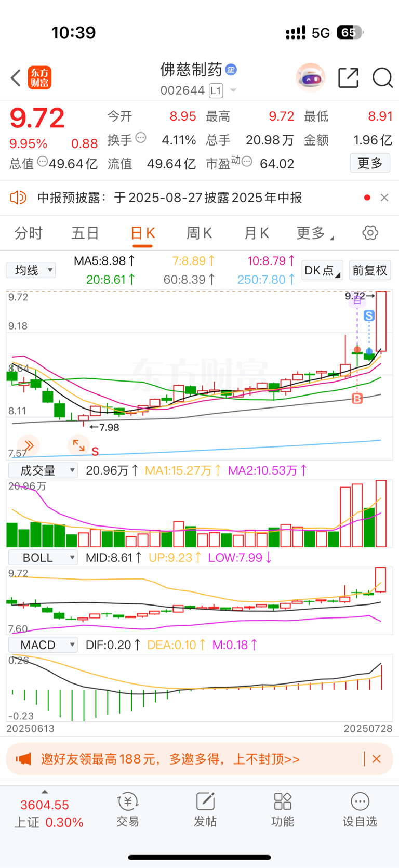Image resolution: width=399 pixels, height=868 pixels.
Task: Close the invite promo banner
Action: pos(377,759)
